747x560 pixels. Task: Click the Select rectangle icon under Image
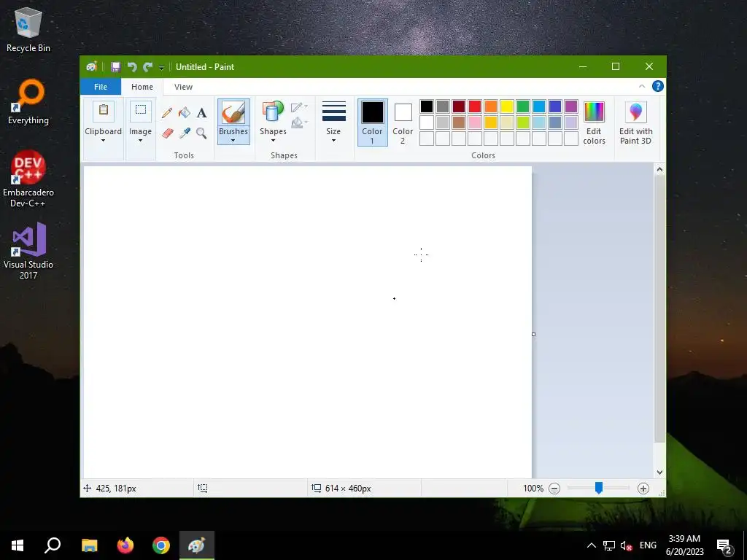(141, 111)
